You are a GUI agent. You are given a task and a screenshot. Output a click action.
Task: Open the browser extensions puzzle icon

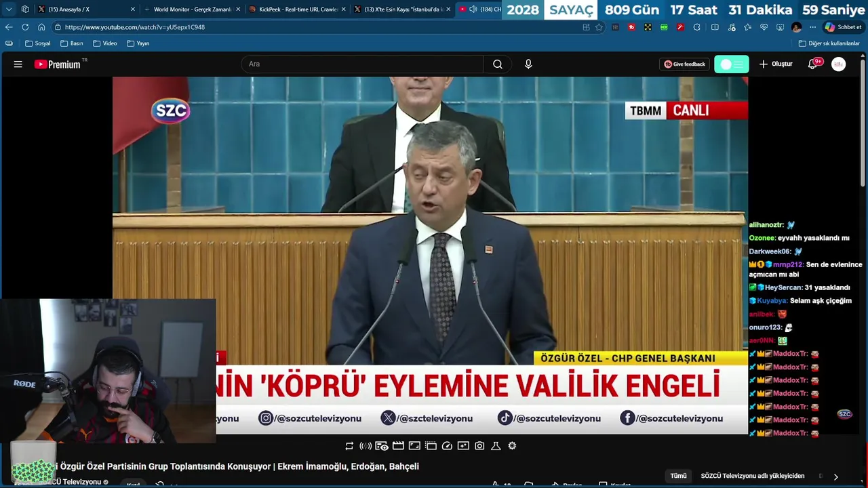tap(696, 27)
